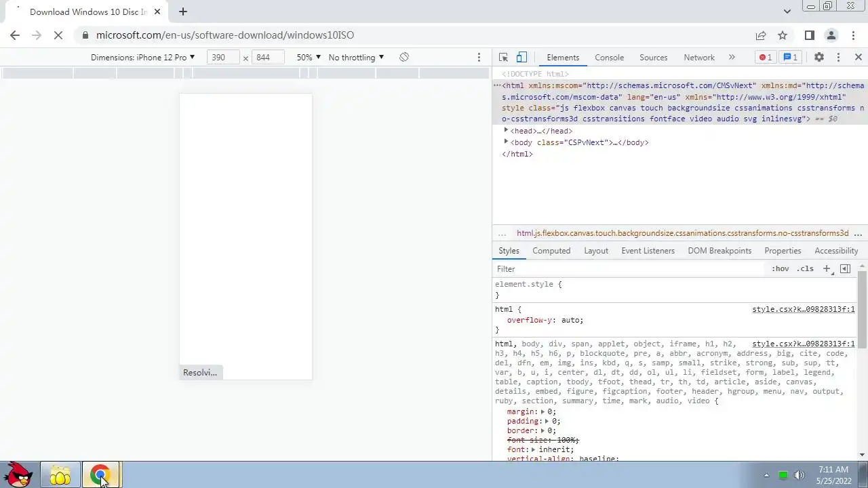Expand the font inherit property
Viewport: 868px width, 488px height.
(533, 449)
